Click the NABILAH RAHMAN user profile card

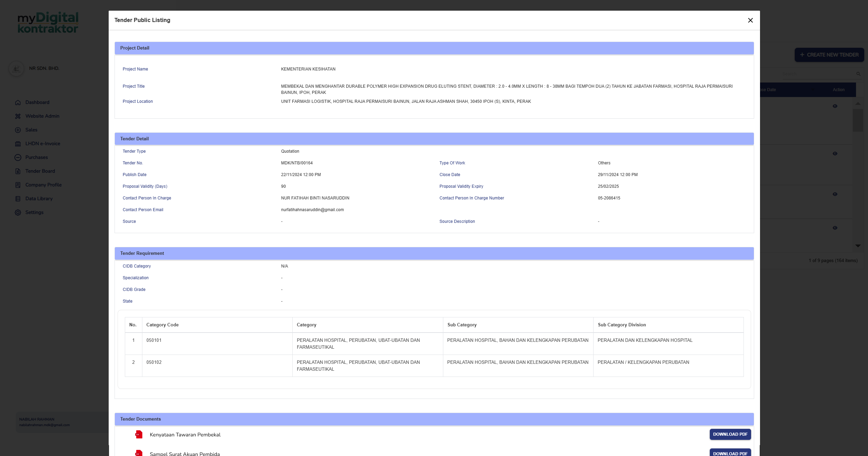[62, 422]
